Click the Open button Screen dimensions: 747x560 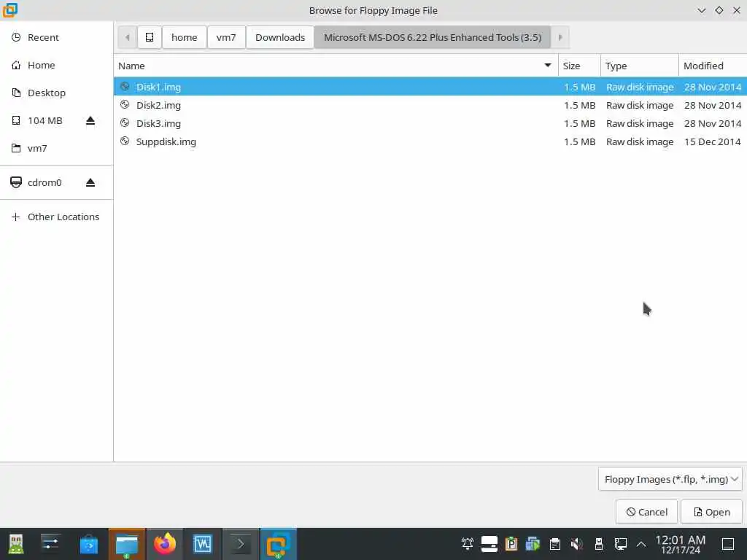(x=712, y=512)
